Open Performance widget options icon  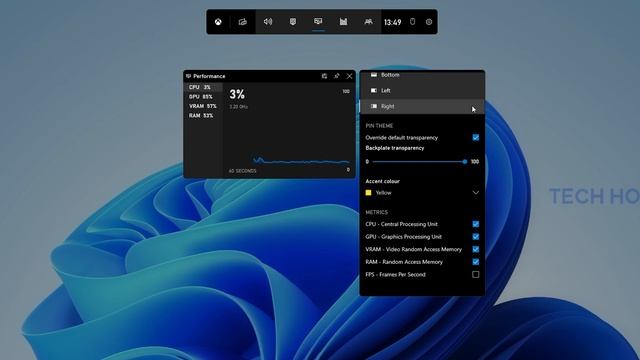[x=324, y=76]
